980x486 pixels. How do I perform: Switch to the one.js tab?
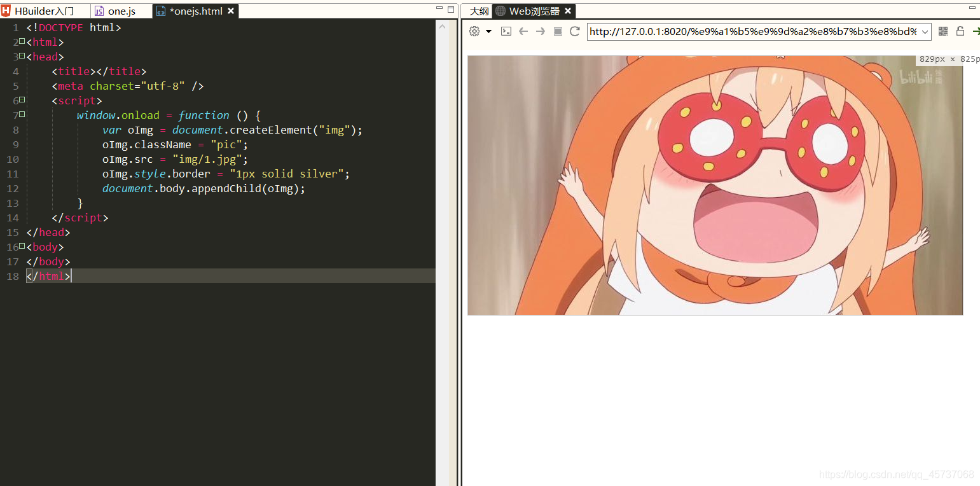click(x=121, y=11)
